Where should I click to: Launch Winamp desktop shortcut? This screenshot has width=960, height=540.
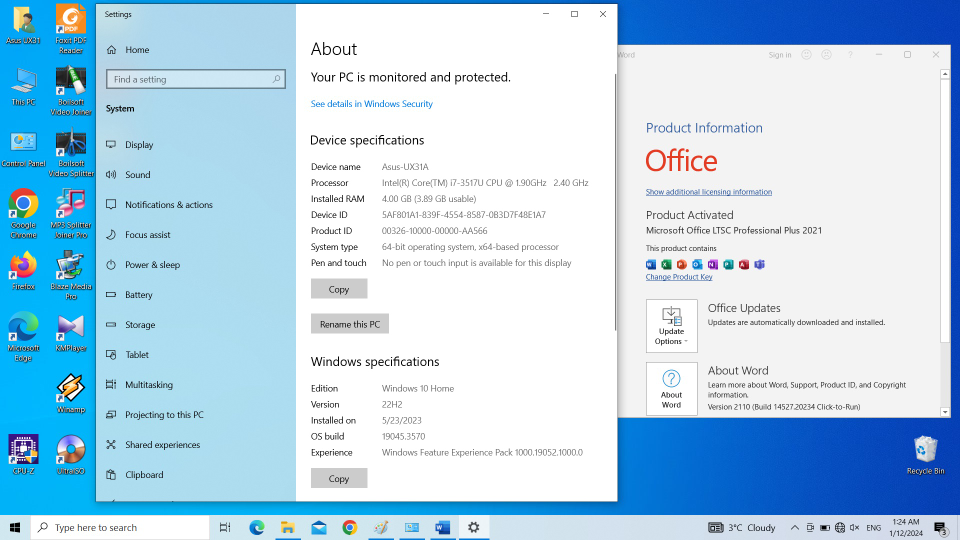70,394
